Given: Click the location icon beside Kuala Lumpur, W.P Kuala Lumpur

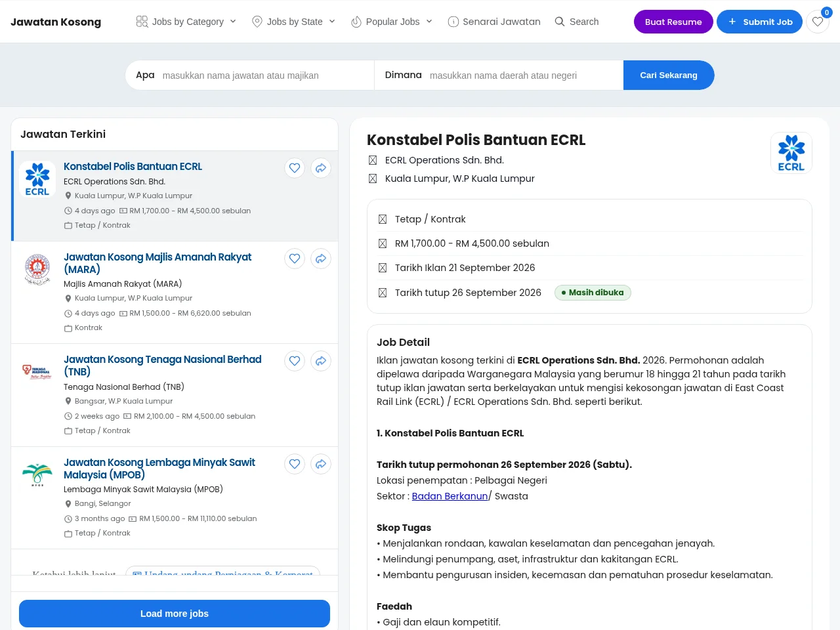Looking at the screenshot, I should pos(373,178).
